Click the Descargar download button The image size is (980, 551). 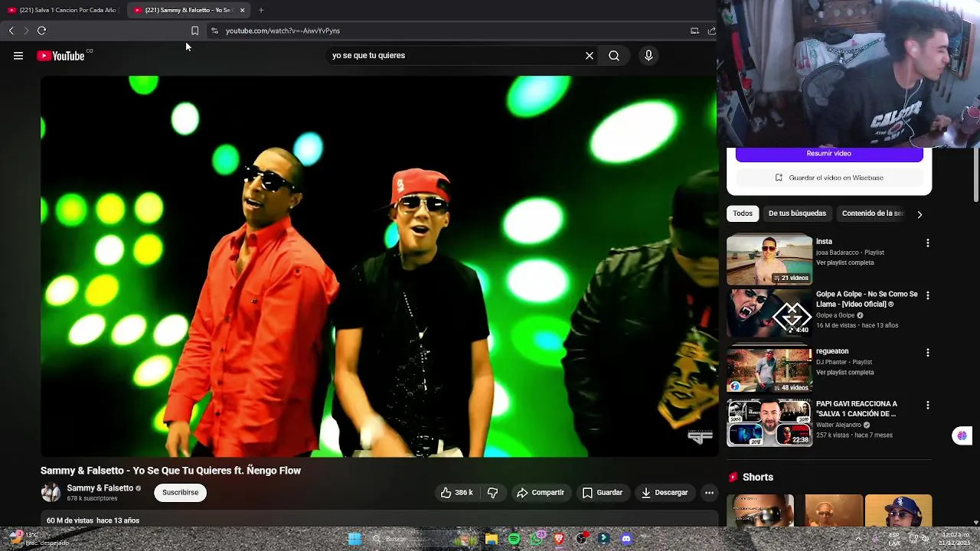tap(665, 493)
